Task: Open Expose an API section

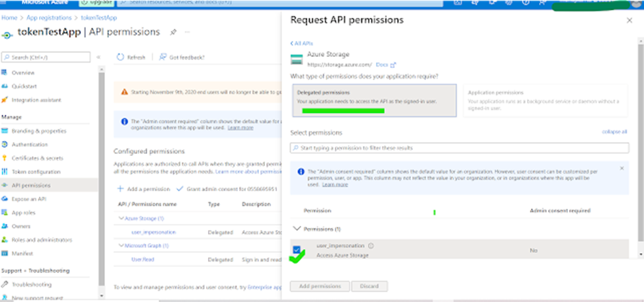Action: (29, 199)
